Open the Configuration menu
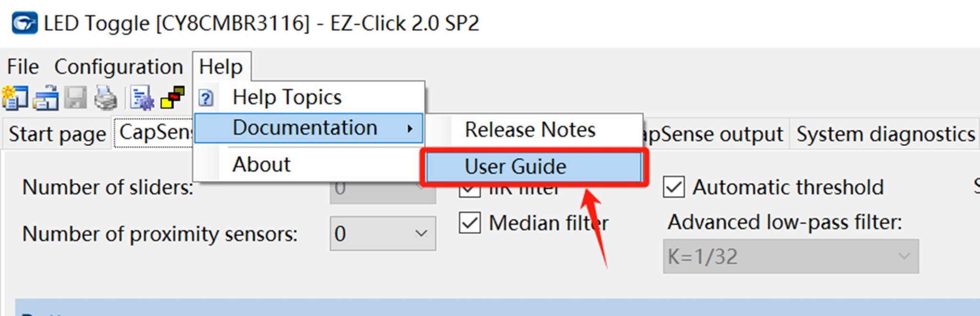Screen dimensions: 980x316 (119, 67)
